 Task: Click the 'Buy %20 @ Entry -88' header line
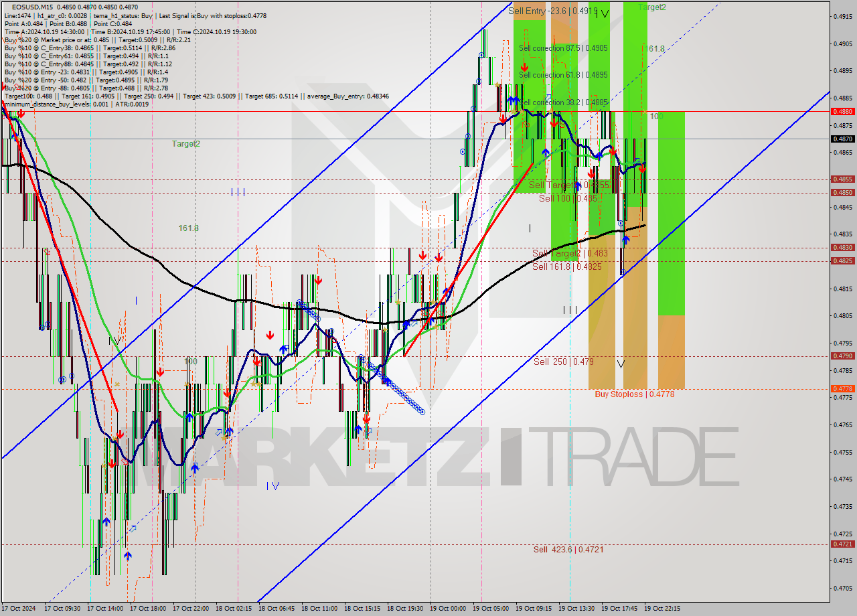point(86,88)
